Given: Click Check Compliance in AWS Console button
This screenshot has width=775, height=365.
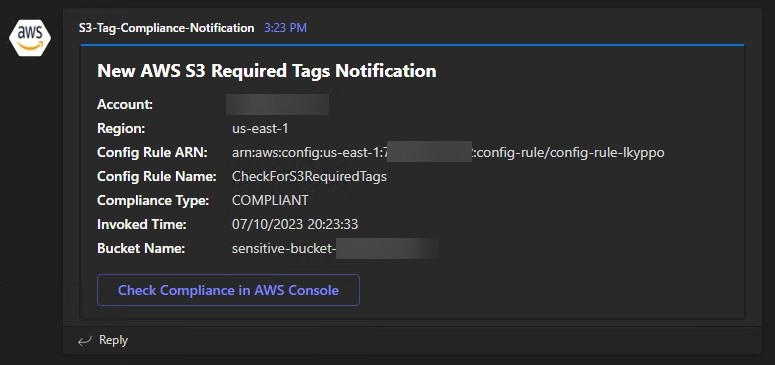Looking at the screenshot, I should point(228,290).
